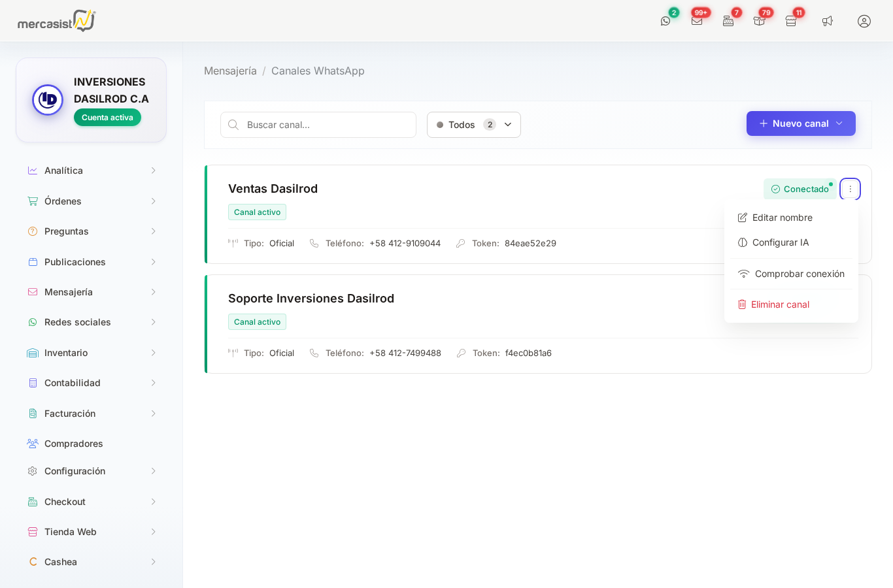Open three-dot menu for Ventas Dasilrod
This screenshot has width=893, height=588.
pos(850,189)
